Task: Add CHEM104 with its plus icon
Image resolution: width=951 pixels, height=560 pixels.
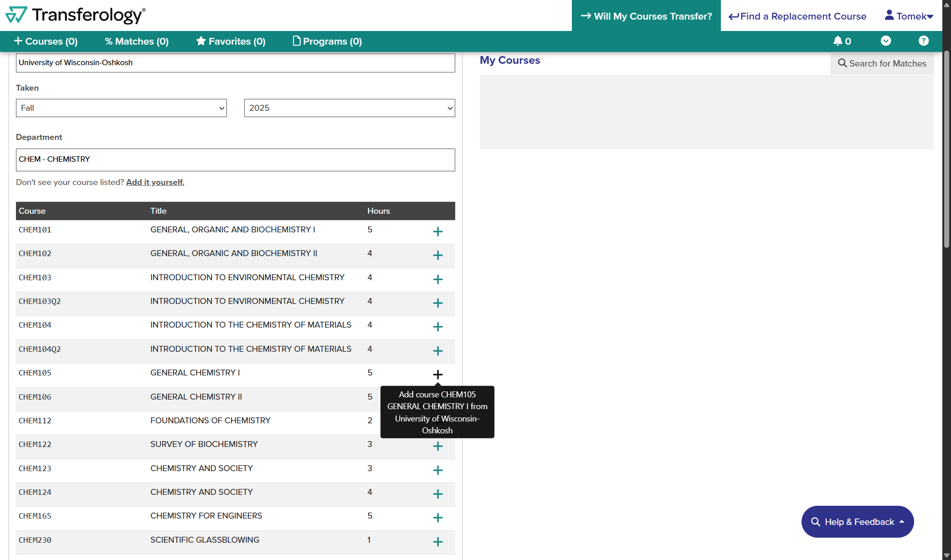Action: (x=437, y=327)
